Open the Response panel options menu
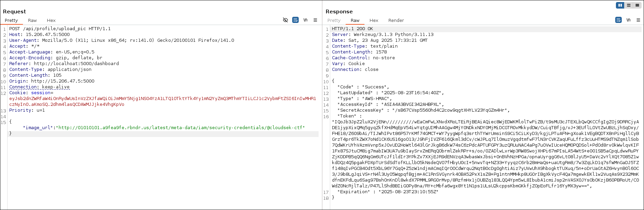The width and height of the screenshot is (644, 210). coord(638,20)
